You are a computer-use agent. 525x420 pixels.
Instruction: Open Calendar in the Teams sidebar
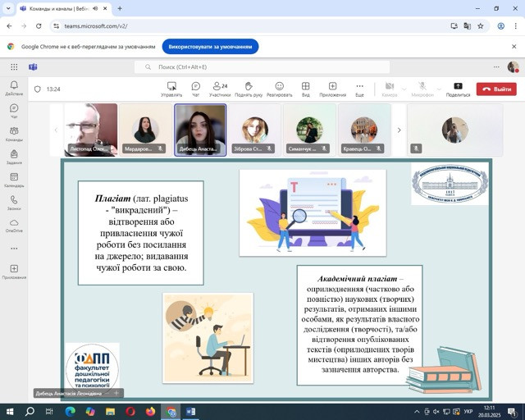14,179
